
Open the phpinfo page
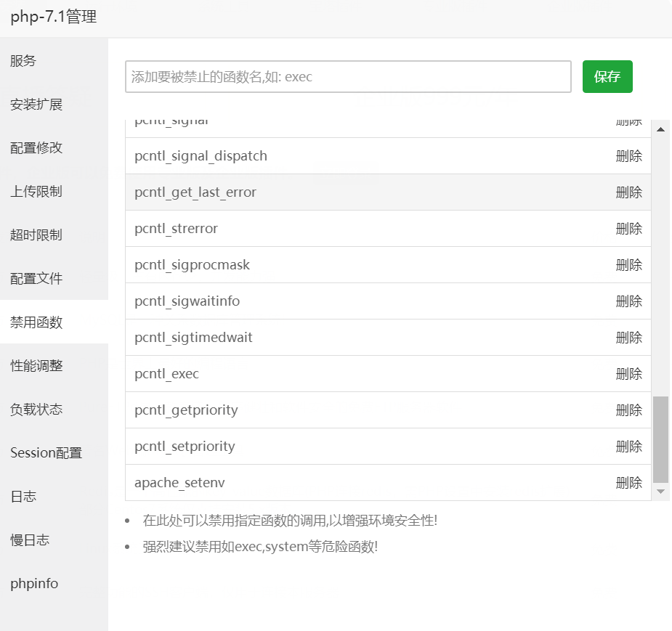pyautogui.click(x=33, y=583)
